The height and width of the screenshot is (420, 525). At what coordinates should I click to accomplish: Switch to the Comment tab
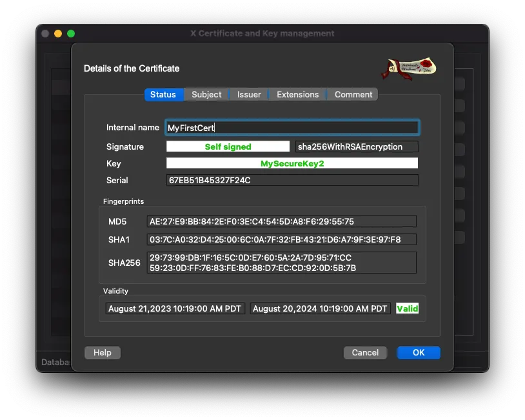click(x=352, y=94)
